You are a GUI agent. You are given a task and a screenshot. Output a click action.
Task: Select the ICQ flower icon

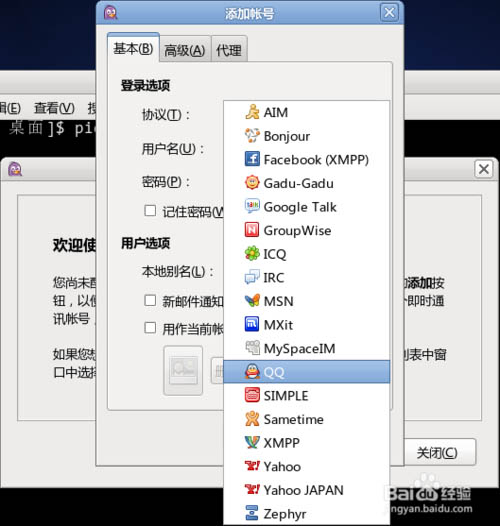click(252, 254)
